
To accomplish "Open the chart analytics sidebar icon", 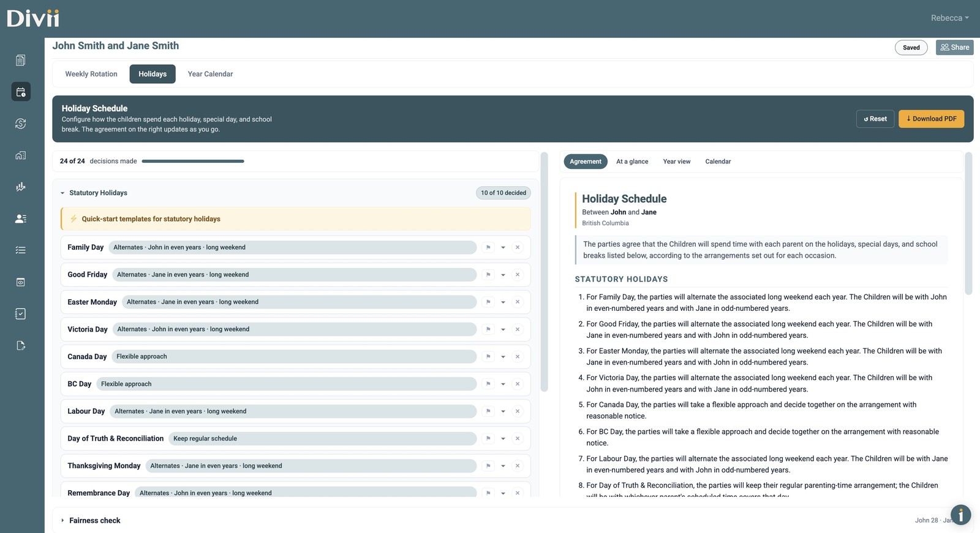I will pos(20,187).
